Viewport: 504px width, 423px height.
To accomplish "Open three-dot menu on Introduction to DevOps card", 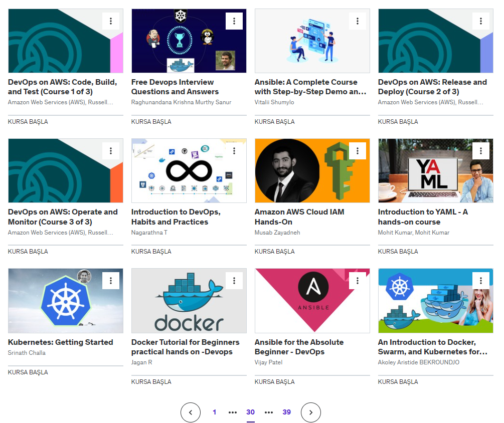I will tap(234, 151).
